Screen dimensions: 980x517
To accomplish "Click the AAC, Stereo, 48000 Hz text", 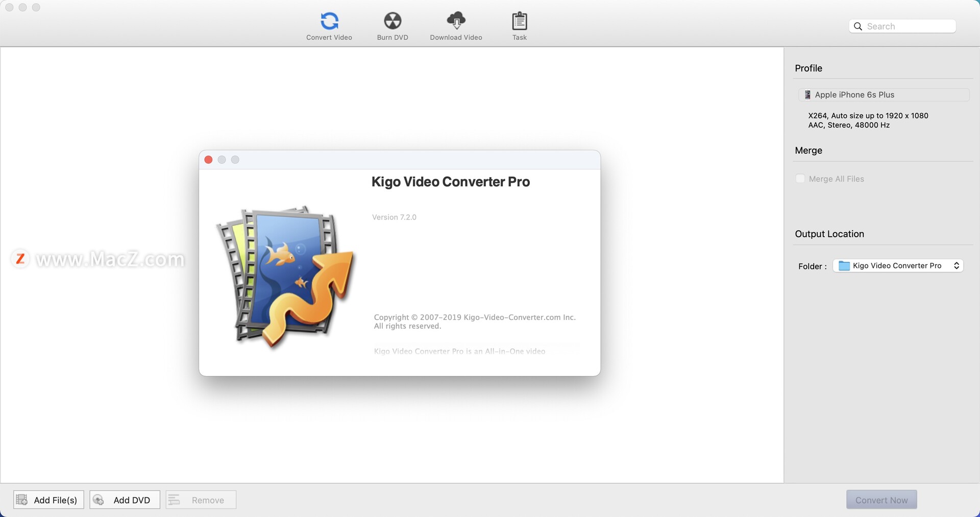I will coord(849,125).
